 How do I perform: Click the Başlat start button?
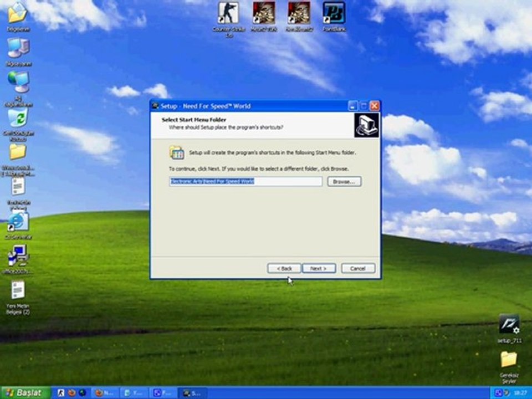tap(25, 393)
